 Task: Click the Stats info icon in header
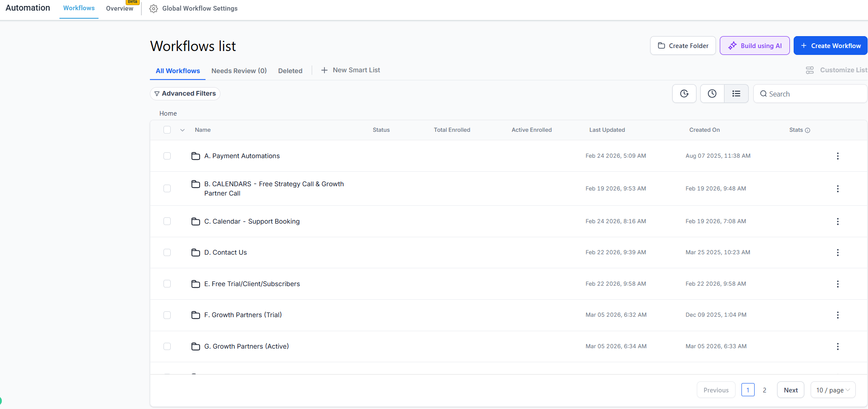(808, 131)
